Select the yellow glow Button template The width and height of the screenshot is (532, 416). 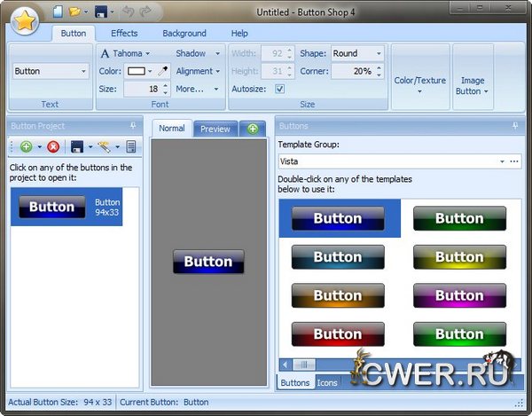tap(459, 256)
